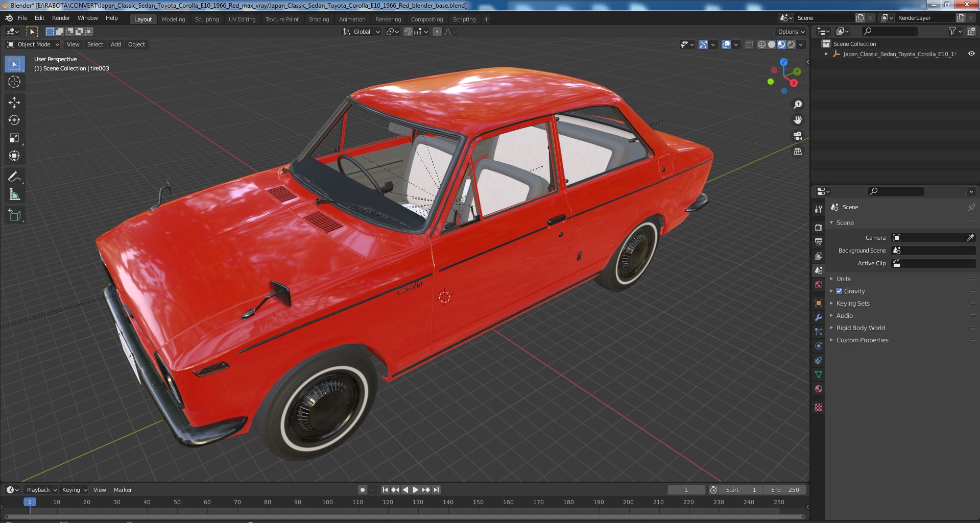
Task: Pin the Scene properties panel
Action: point(971,207)
